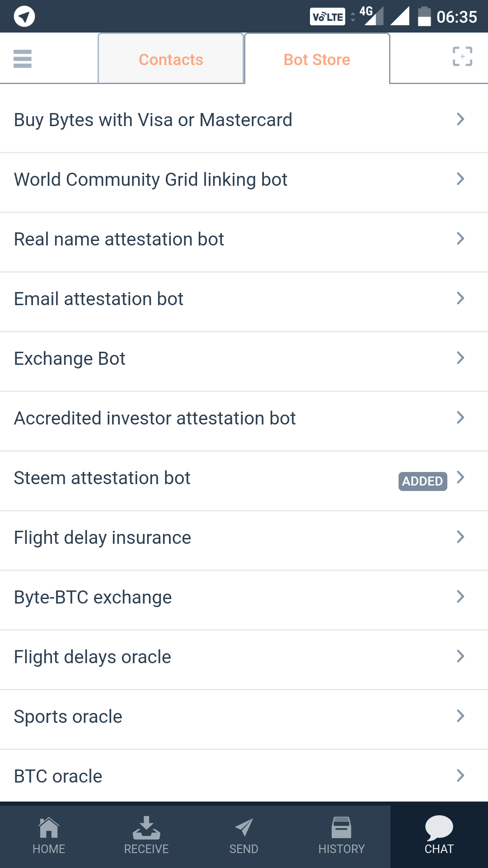
Task: Select Email attestation bot
Action: 99,299
